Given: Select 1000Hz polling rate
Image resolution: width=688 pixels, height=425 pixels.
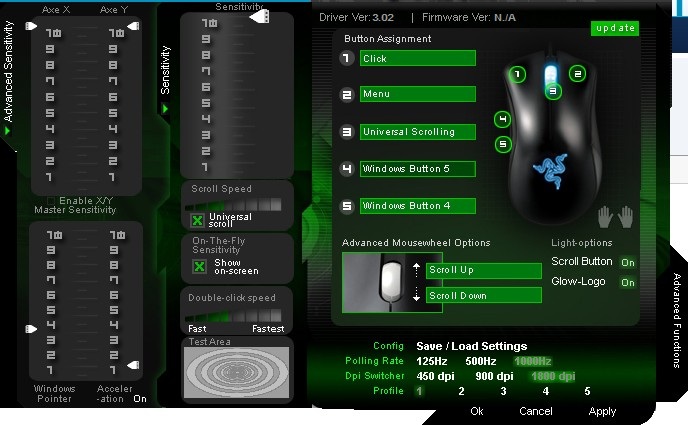Looking at the screenshot, I should click(x=533, y=361).
